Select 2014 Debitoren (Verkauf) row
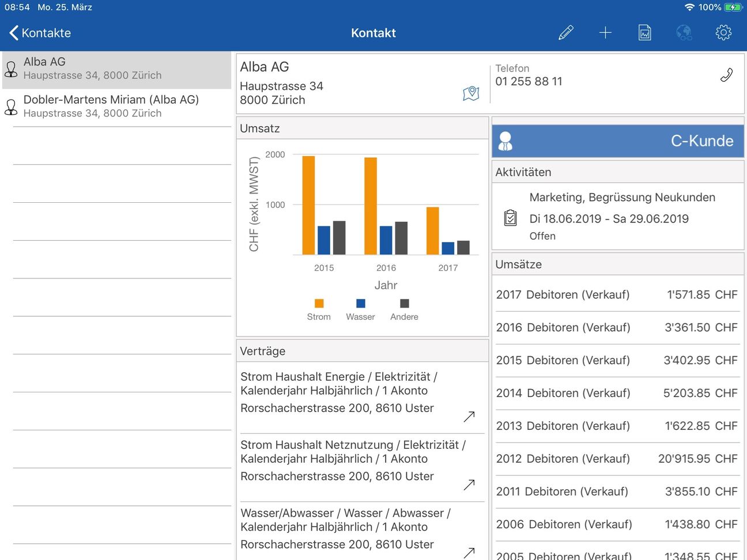 [617, 393]
